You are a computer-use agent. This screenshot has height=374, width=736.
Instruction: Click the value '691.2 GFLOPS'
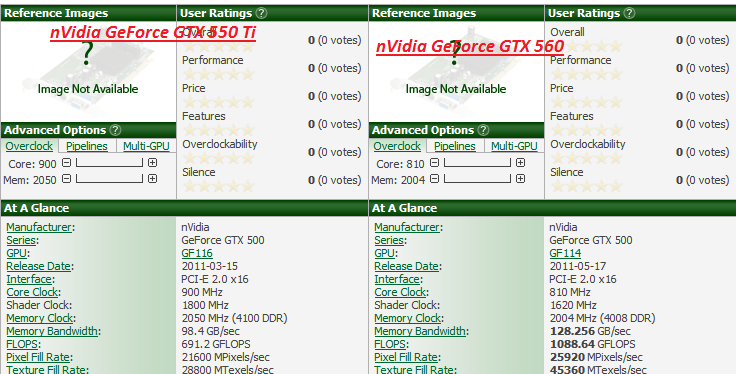pos(216,344)
